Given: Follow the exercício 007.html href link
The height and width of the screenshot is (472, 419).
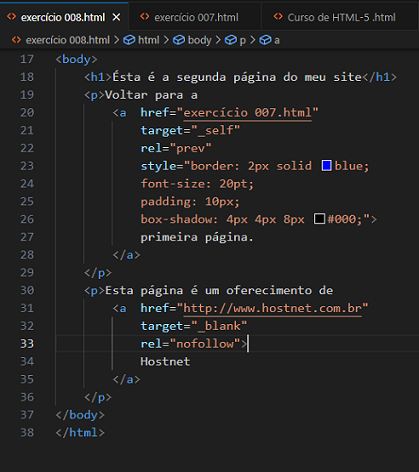Looking at the screenshot, I should [x=247, y=113].
